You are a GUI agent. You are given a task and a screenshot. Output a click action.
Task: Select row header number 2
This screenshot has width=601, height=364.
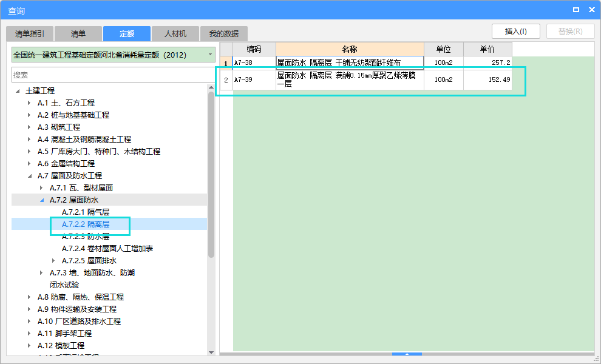coord(226,79)
